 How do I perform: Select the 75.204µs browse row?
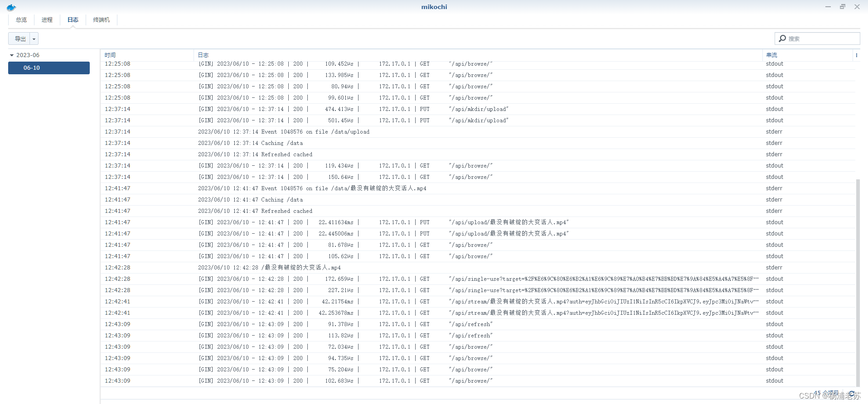coord(478,370)
